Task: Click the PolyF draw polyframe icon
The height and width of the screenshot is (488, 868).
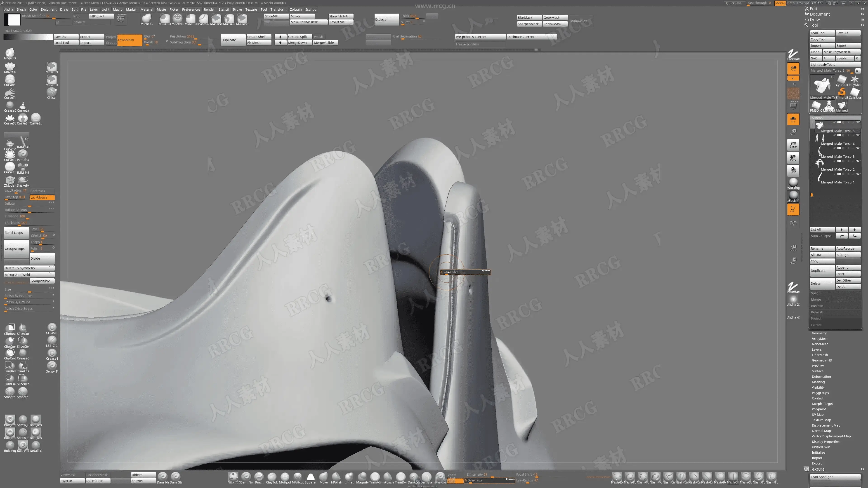Action: [793, 106]
